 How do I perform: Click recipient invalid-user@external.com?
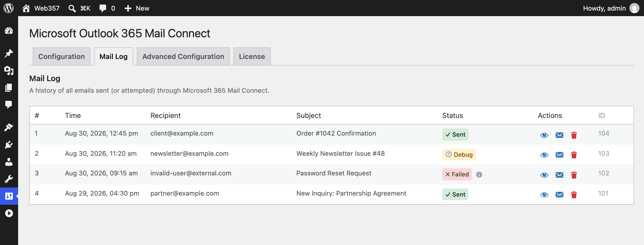coord(191,173)
